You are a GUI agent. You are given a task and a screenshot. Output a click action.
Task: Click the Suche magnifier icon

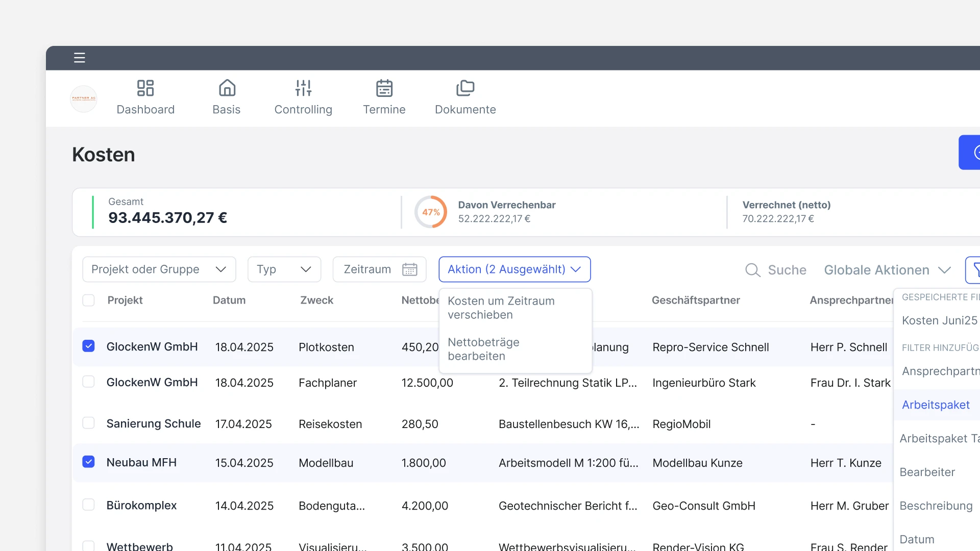[x=753, y=270]
